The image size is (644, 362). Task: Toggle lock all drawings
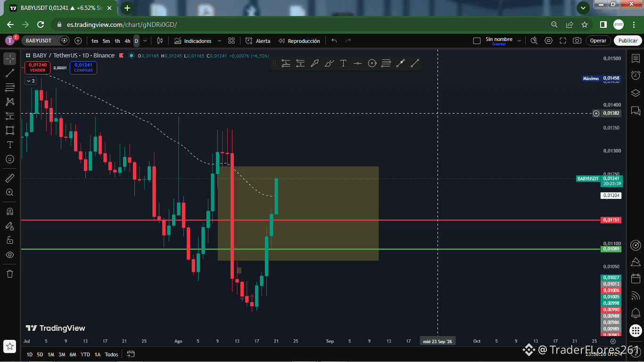tap(10, 240)
